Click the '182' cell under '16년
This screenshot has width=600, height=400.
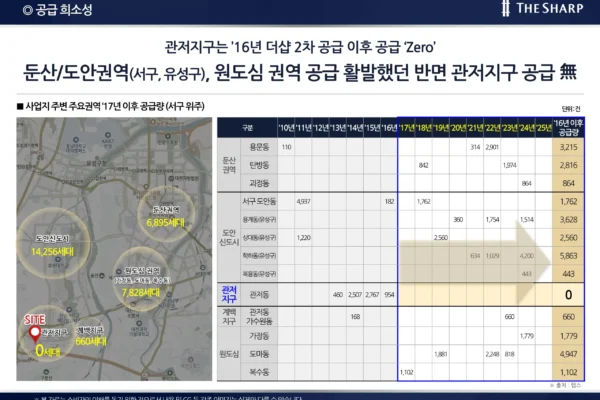[x=389, y=201]
